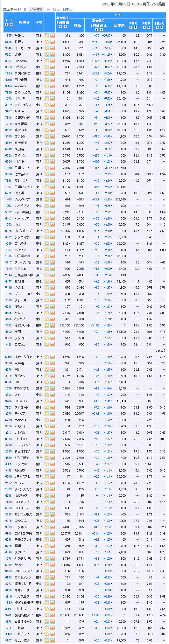Open stock code 9843 link
Viewport: 169px width, 644px height.
pos(8,439)
